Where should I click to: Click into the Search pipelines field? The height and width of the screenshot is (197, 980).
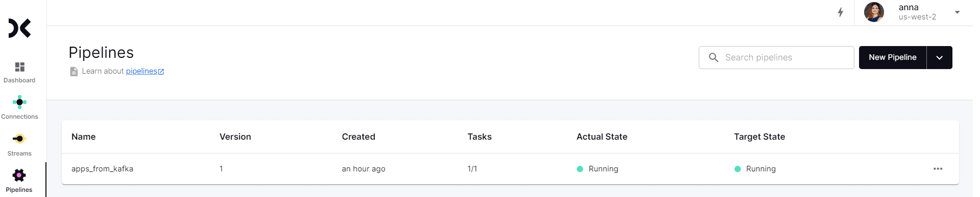tap(776, 57)
